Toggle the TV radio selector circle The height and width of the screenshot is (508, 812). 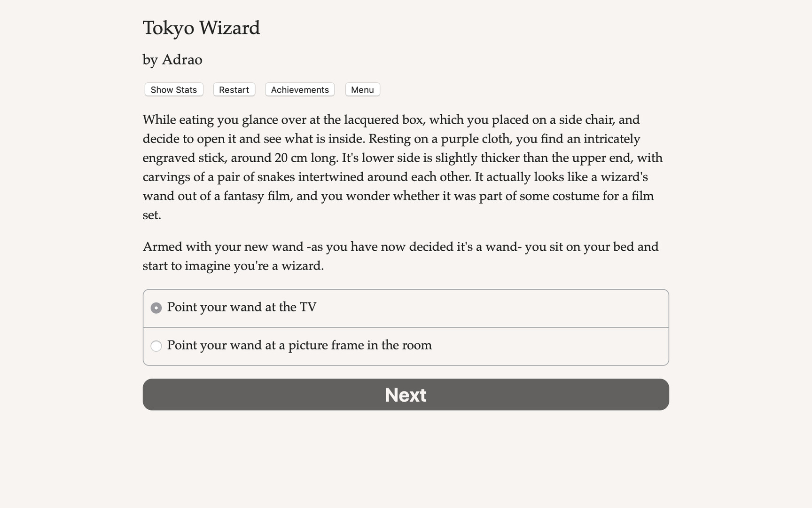coord(156,308)
